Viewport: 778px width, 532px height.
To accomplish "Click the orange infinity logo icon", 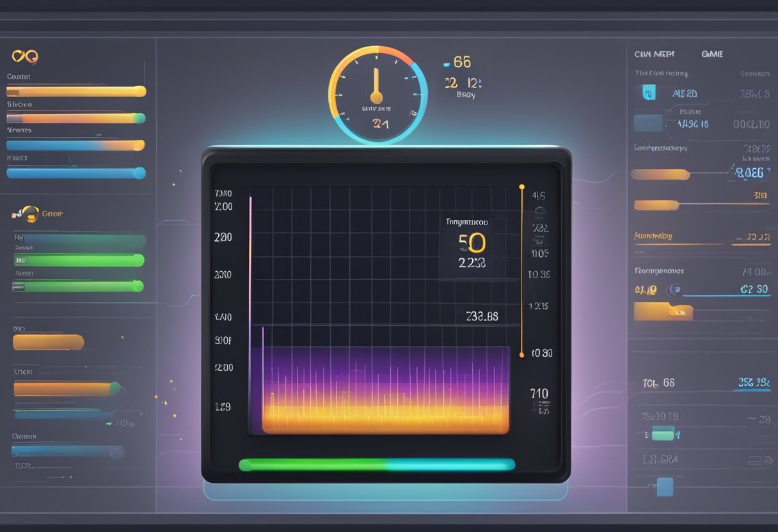I will click(26, 56).
